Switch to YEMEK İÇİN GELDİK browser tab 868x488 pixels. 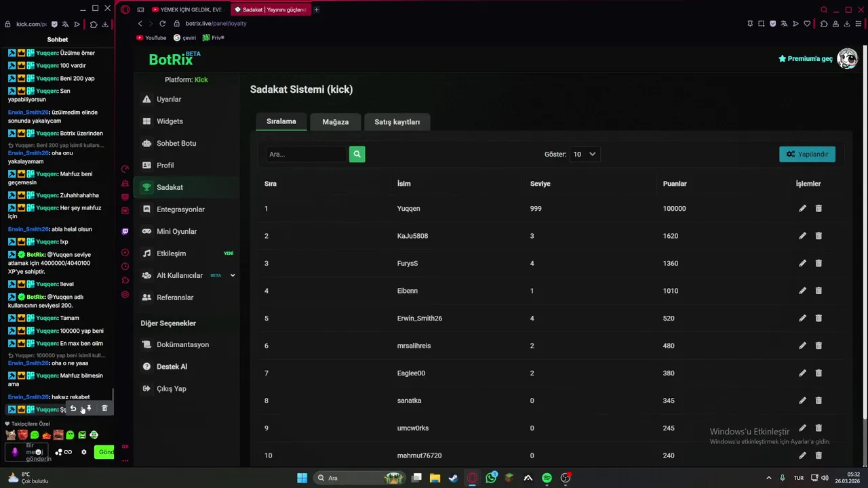point(188,9)
